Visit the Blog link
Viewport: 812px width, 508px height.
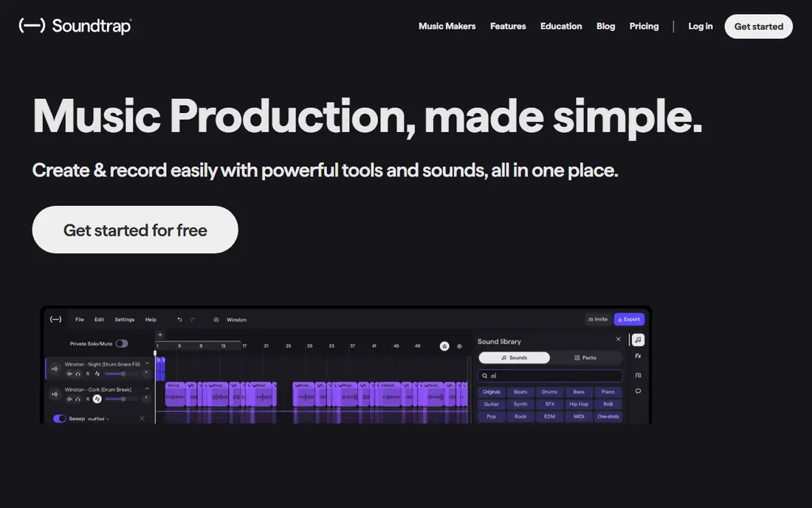tap(605, 26)
